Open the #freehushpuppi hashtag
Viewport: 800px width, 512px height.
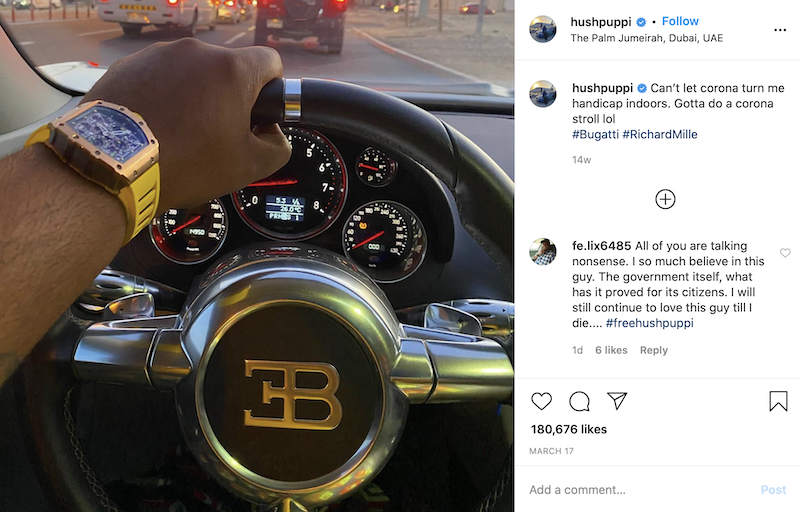click(x=649, y=323)
